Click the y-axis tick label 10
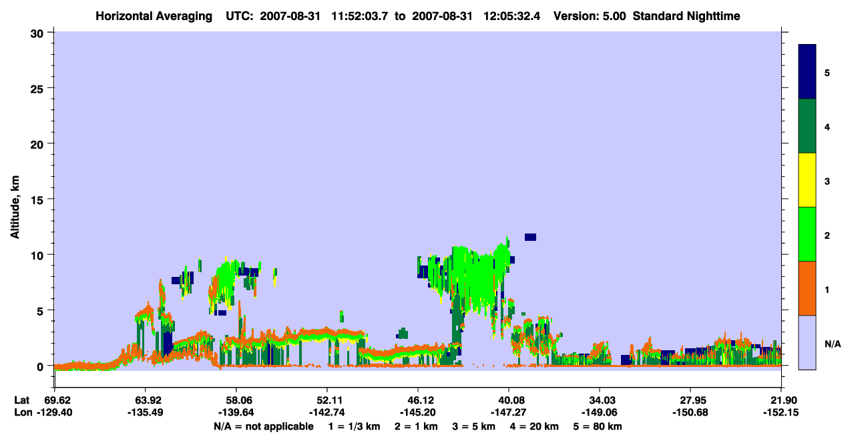Screen dimensions: 868x445 pyautogui.click(x=38, y=255)
